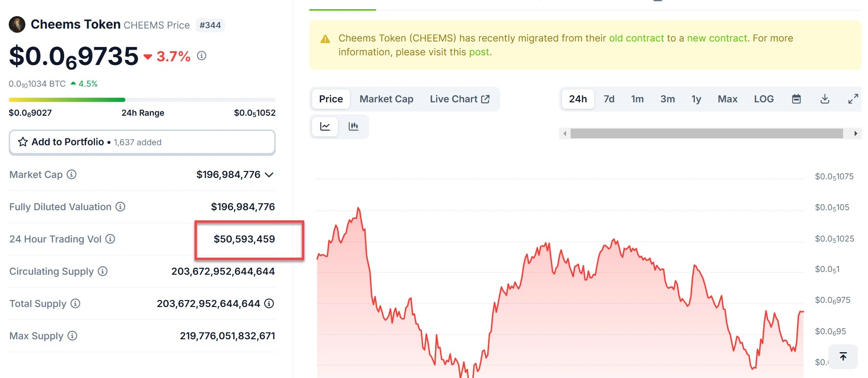Select the Price chart tab
The image size is (868, 378).
click(331, 99)
